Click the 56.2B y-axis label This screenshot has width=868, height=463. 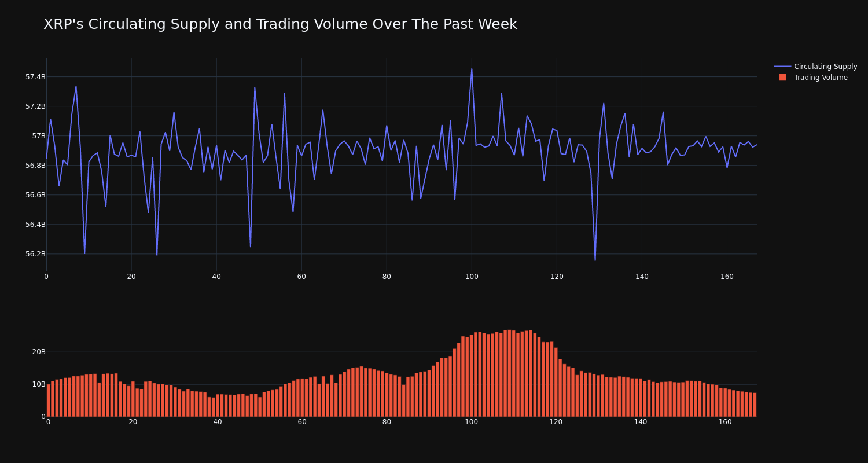pos(35,254)
